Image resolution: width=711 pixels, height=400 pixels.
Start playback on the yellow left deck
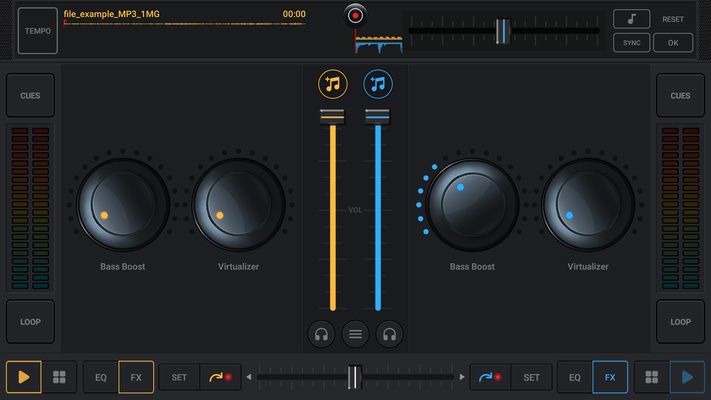(24, 377)
